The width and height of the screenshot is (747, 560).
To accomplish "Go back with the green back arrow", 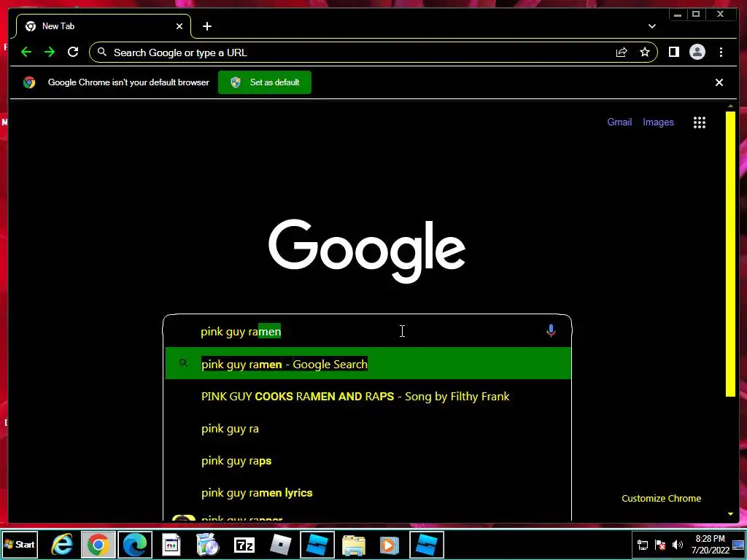I will pyautogui.click(x=26, y=52).
